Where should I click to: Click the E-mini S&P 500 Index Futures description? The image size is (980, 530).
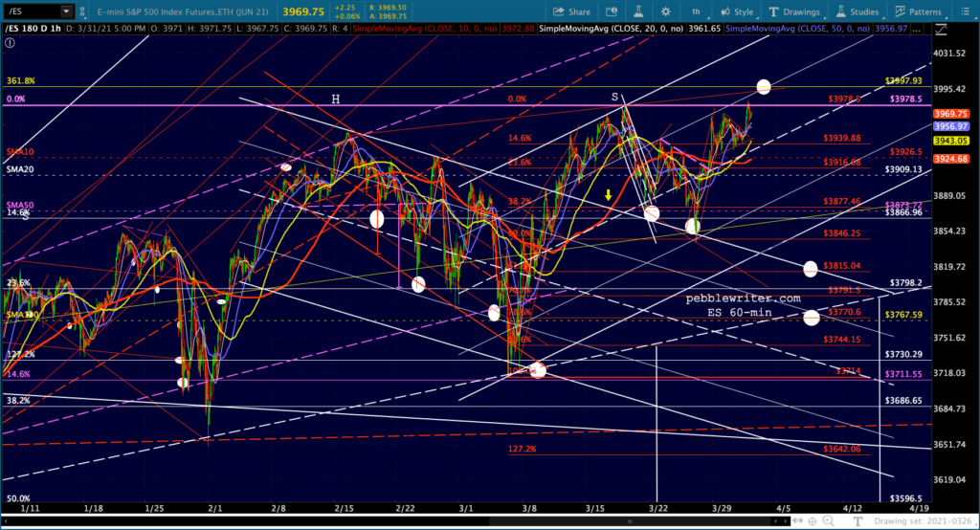[x=183, y=11]
